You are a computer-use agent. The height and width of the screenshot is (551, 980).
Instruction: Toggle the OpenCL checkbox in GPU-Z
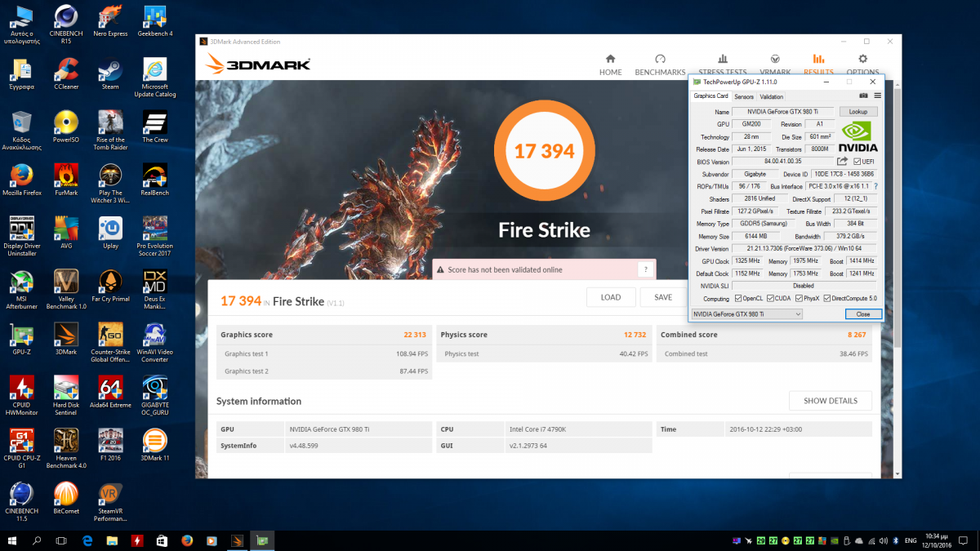(738, 298)
